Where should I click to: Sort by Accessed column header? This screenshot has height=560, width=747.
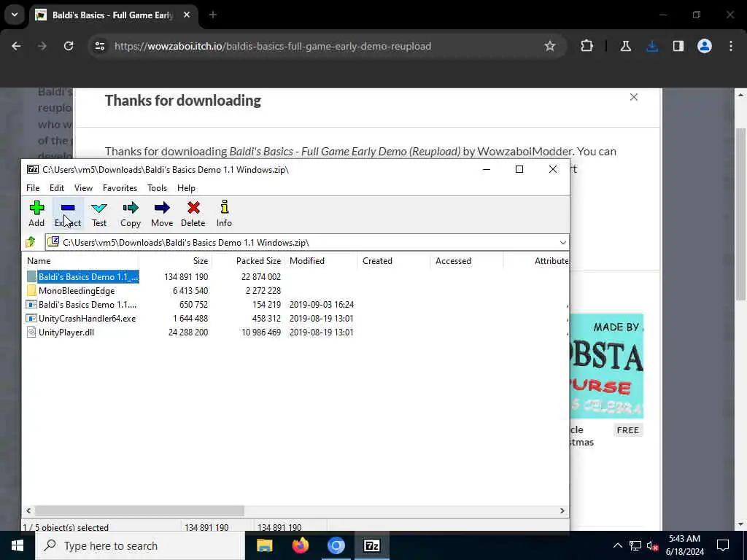click(x=467, y=261)
